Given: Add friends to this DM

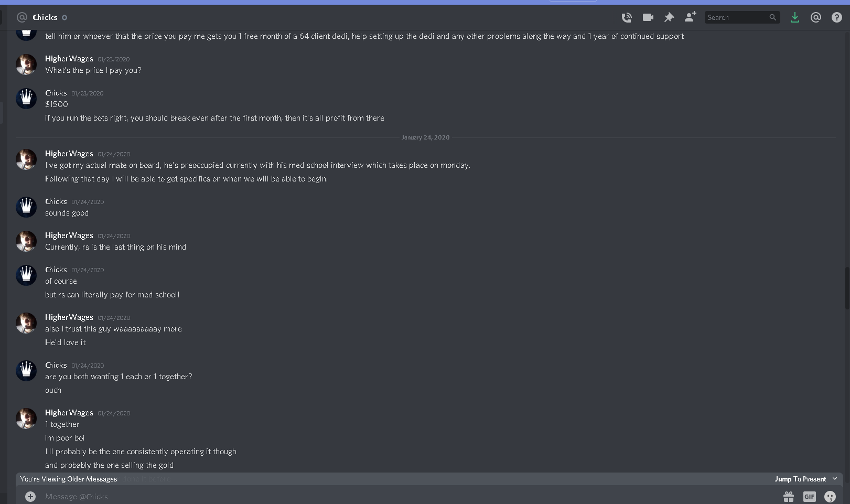Looking at the screenshot, I should coord(690,17).
